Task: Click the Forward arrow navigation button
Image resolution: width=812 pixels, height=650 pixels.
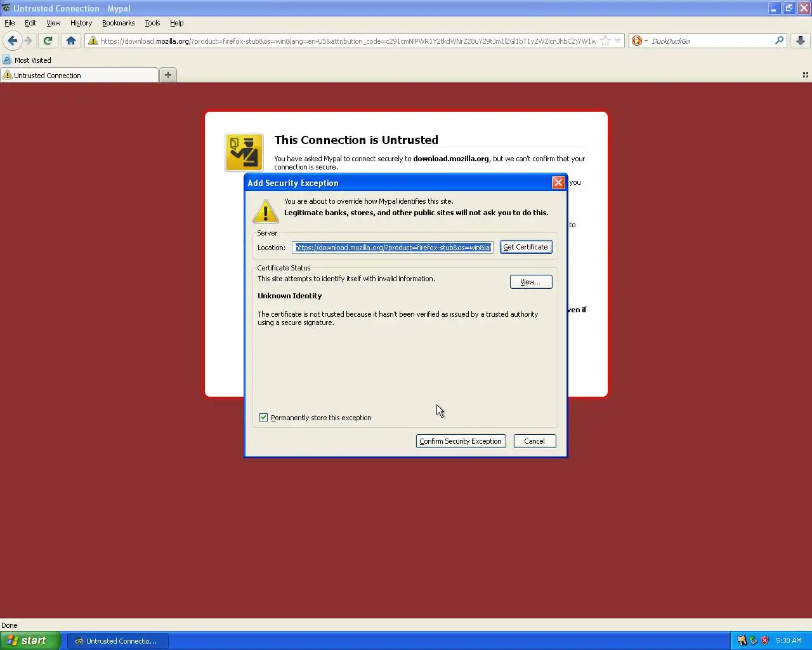Action: click(29, 41)
